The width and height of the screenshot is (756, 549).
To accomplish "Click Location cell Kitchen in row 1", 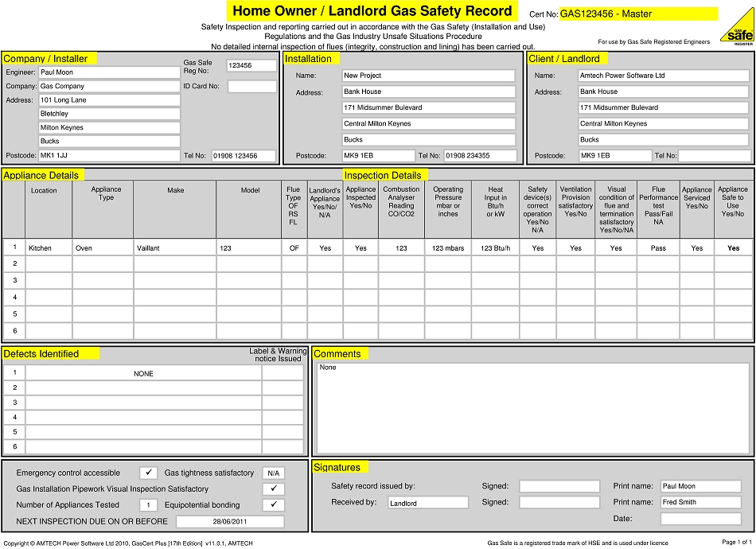I will 49,247.
